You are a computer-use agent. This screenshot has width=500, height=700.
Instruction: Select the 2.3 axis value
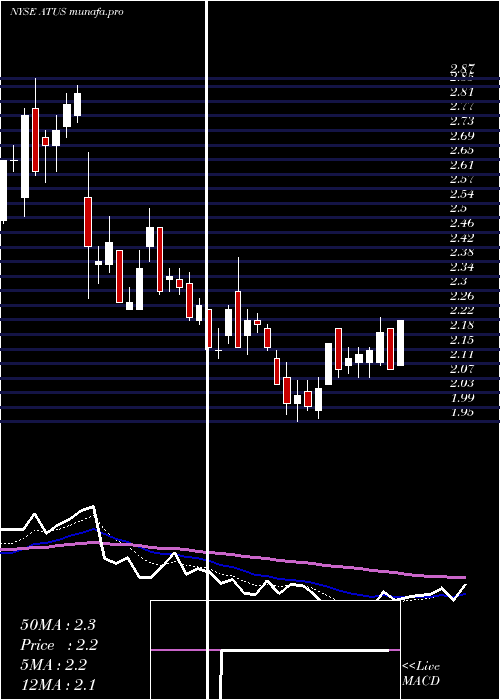tap(459, 281)
